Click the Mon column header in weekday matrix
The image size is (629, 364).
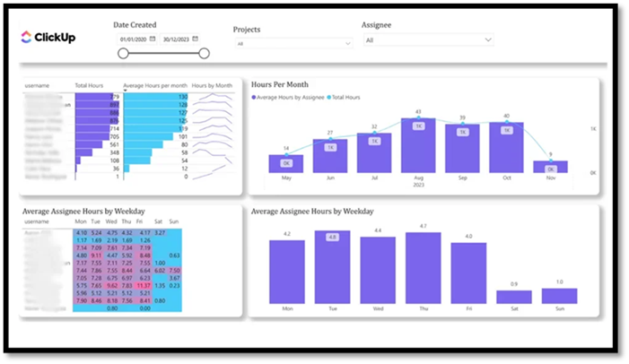(81, 221)
